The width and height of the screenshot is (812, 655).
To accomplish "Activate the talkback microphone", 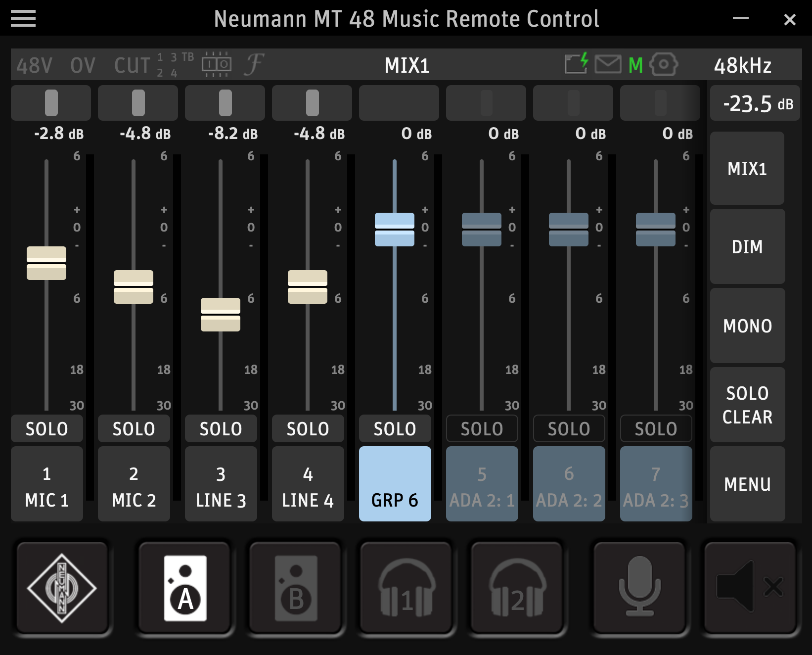I will tap(639, 588).
